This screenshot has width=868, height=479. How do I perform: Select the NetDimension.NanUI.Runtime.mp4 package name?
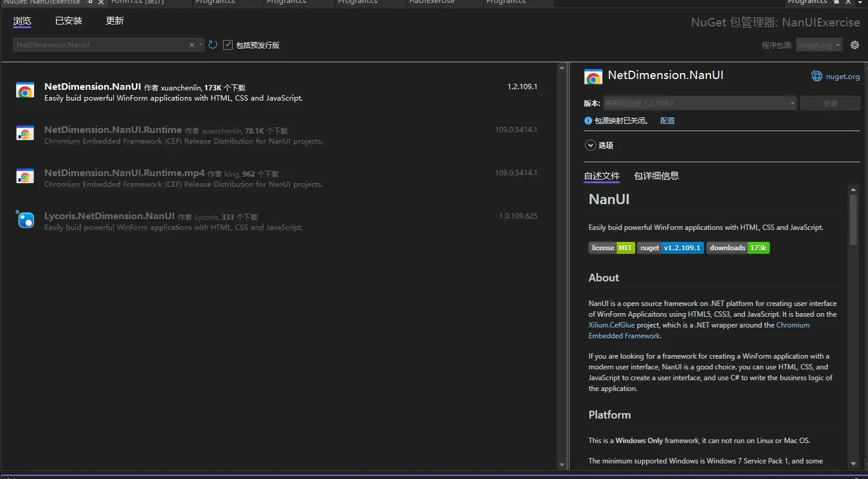click(x=124, y=173)
